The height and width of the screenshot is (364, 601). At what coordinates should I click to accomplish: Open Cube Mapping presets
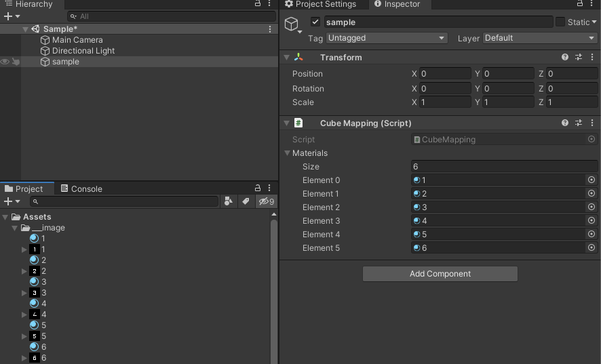[x=579, y=123]
